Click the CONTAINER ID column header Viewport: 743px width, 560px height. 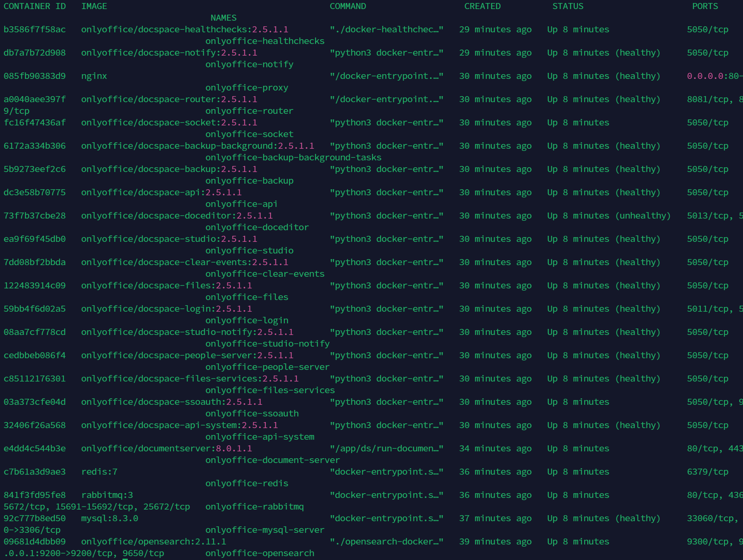pos(35,6)
